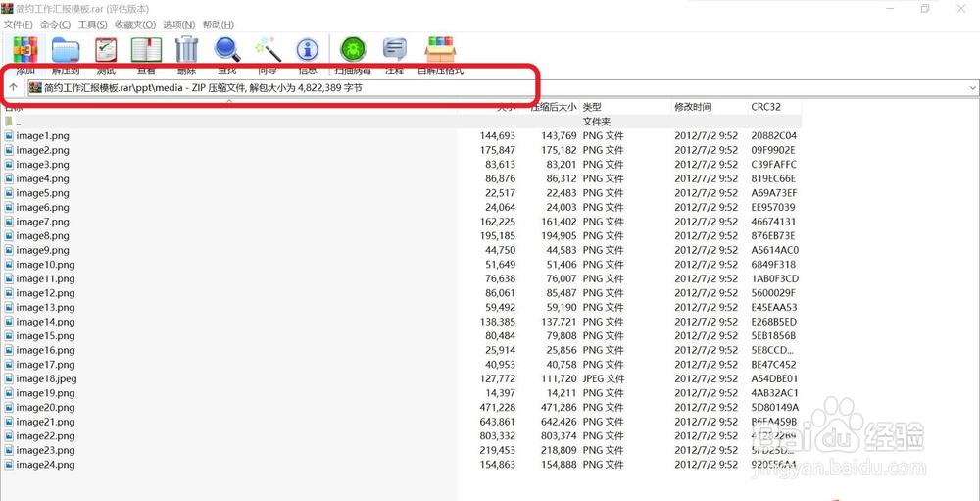Click packed size value 175,182
Image resolution: width=980 pixels, height=501 pixels.
pos(559,150)
